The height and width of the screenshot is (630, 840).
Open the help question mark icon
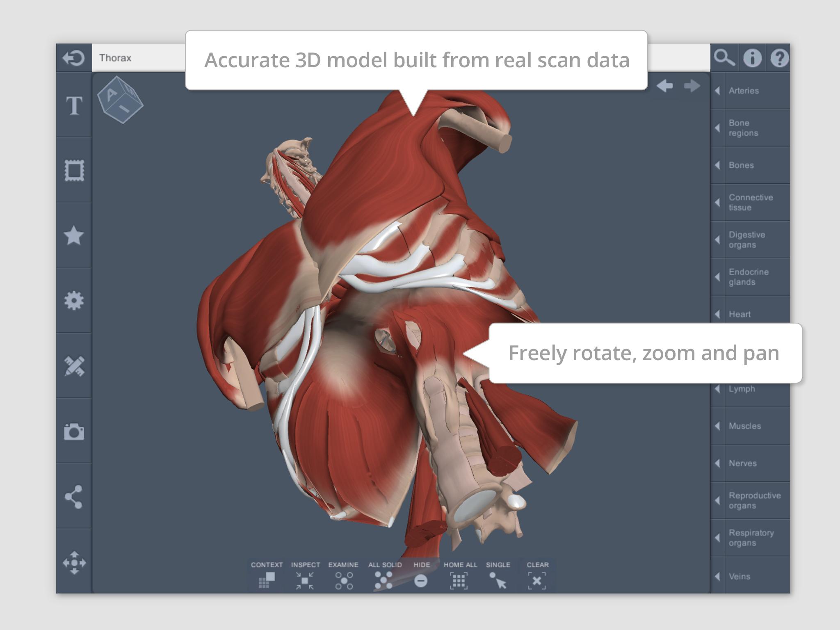click(x=779, y=58)
